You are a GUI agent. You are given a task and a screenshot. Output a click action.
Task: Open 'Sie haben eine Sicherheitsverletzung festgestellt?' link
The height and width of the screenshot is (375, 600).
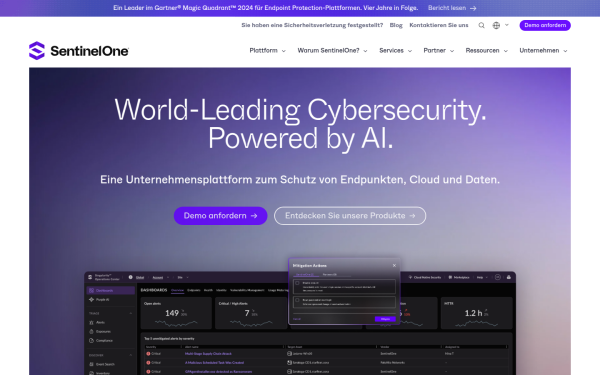coord(312,25)
